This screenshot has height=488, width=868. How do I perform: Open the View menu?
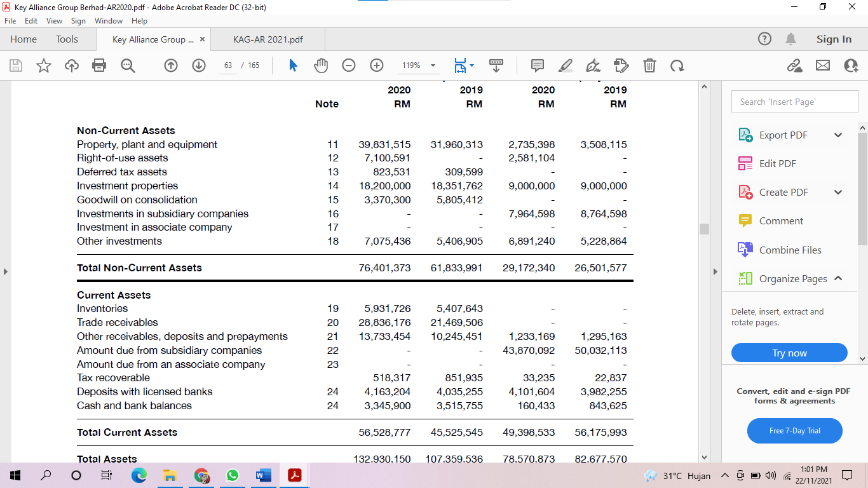[x=55, y=21]
